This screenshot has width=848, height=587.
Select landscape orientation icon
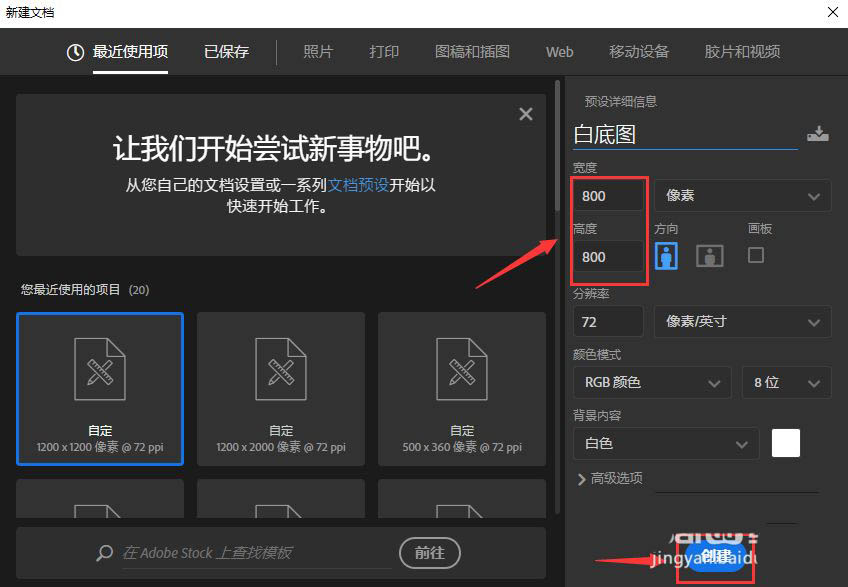point(710,255)
